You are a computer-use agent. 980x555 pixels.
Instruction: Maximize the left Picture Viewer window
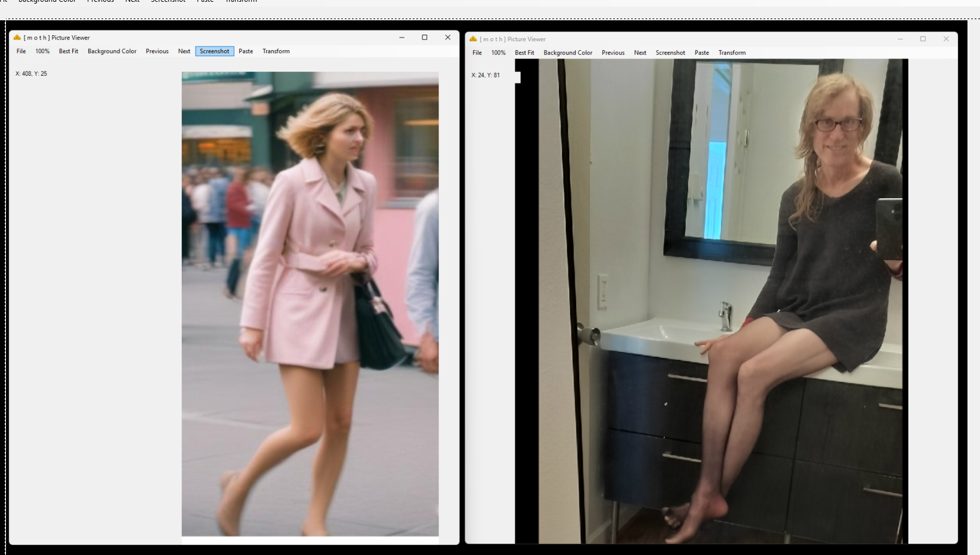click(x=425, y=38)
